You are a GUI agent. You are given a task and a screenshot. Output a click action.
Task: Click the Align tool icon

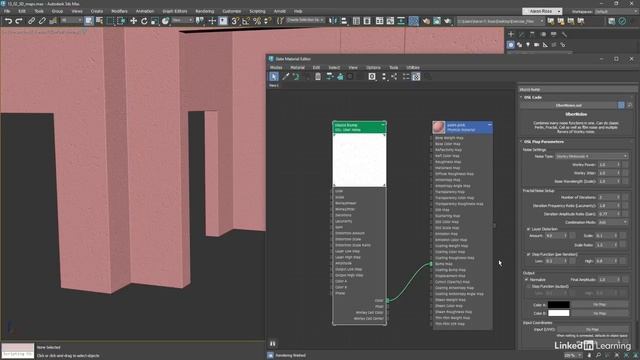click(x=344, y=21)
